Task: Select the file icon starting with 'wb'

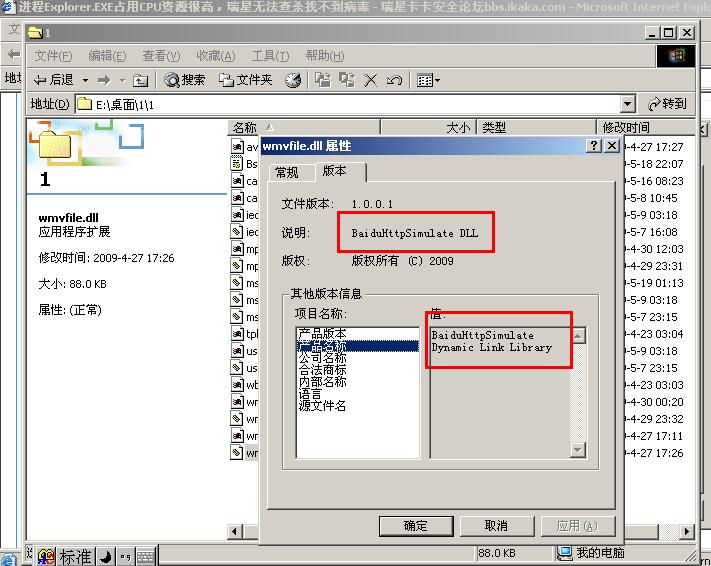Action: point(237,385)
